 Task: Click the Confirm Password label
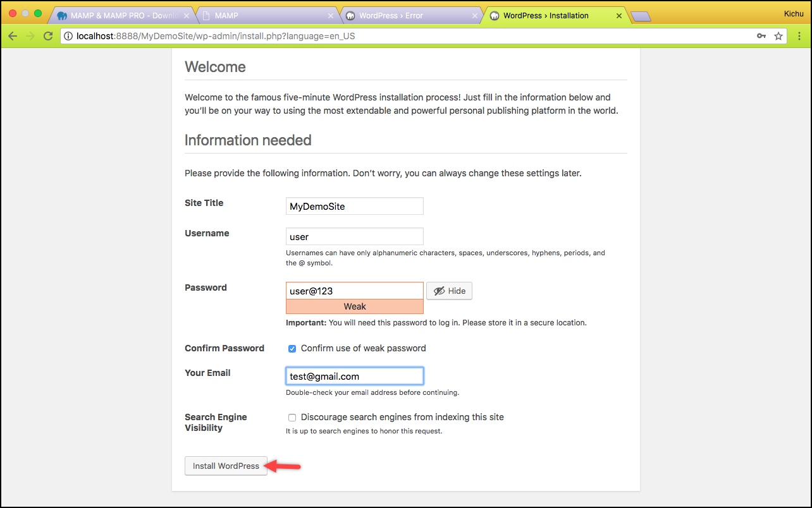pos(225,348)
